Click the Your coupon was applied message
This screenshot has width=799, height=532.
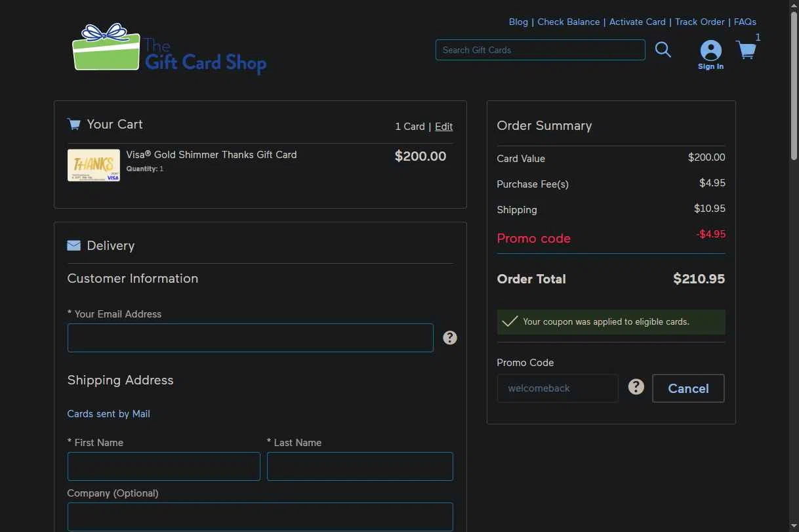(x=606, y=322)
